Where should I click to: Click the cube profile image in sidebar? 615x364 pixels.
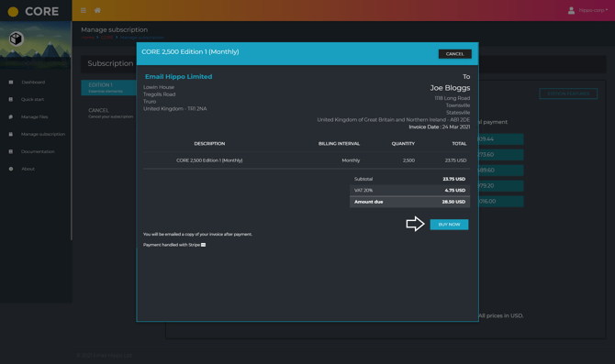[17, 39]
